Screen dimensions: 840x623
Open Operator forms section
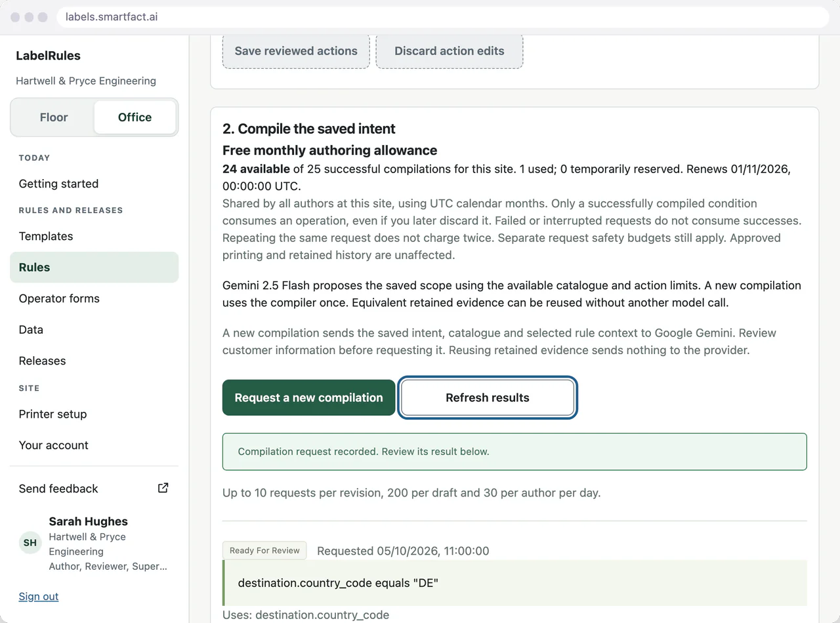[x=94, y=298]
